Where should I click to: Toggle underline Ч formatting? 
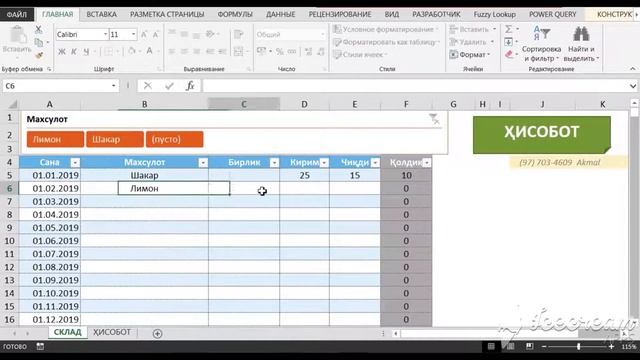coord(86,51)
